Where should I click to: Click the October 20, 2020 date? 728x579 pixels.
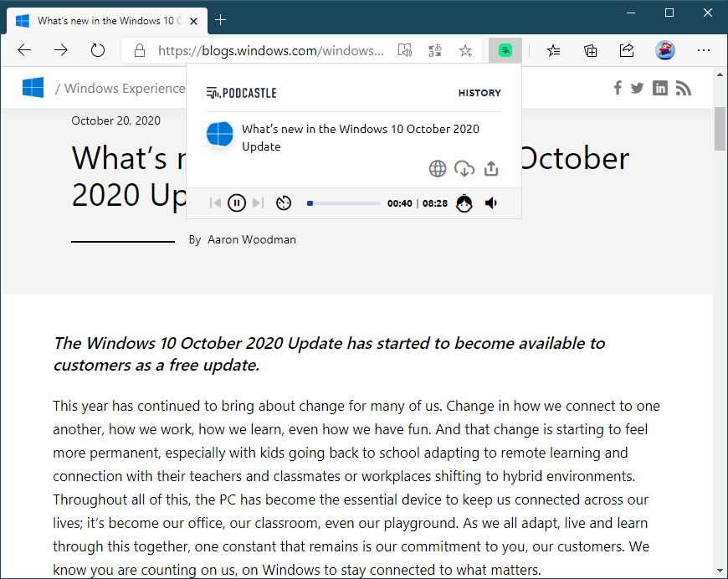[116, 120]
